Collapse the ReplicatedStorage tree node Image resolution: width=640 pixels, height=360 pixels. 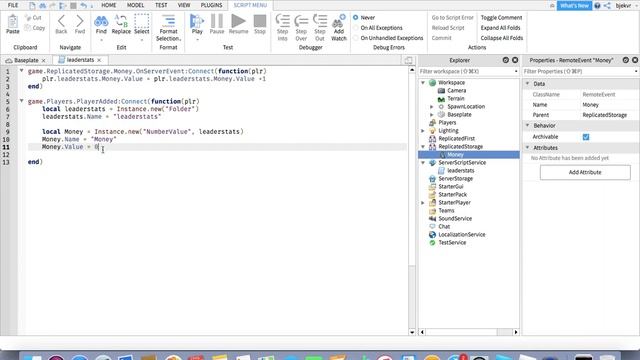click(423, 147)
